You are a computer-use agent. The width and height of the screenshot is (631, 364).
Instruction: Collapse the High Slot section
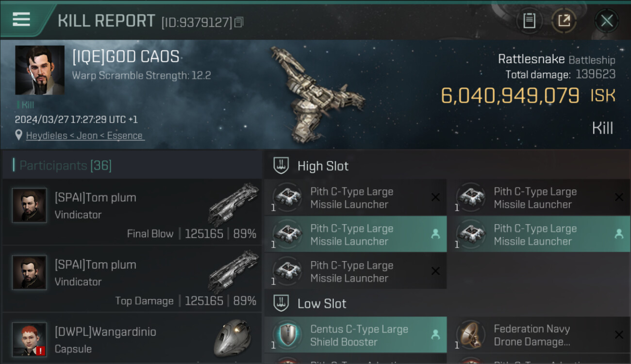coord(281,166)
